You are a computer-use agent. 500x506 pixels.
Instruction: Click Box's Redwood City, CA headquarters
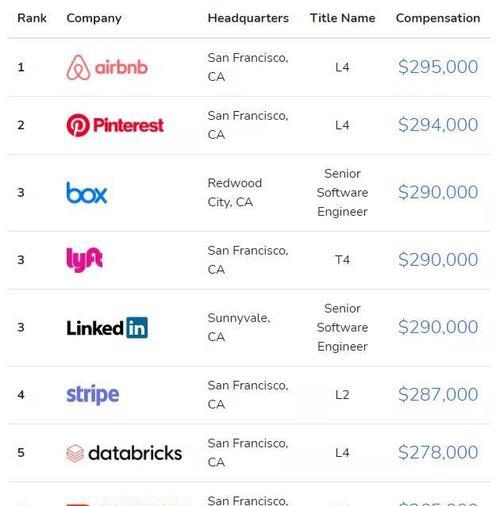pyautogui.click(x=235, y=192)
